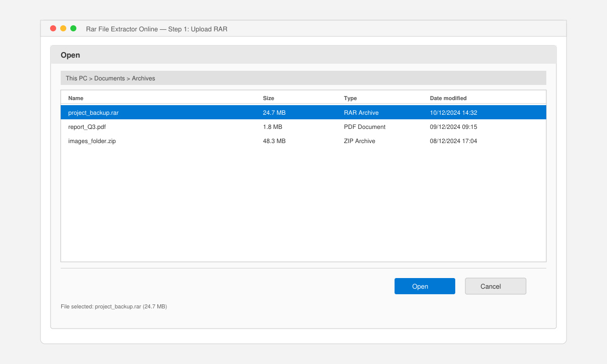The height and width of the screenshot is (364, 607).
Task: Select project_backup.rar file name
Action: click(94, 113)
